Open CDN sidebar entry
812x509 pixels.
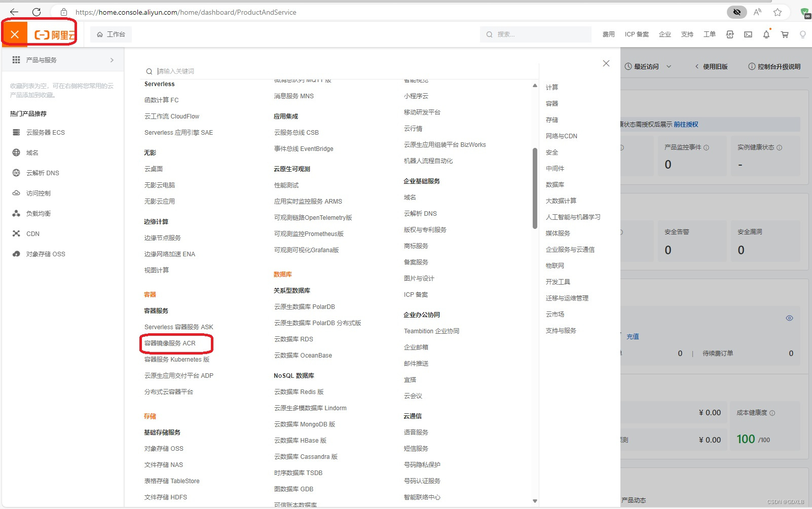click(33, 233)
